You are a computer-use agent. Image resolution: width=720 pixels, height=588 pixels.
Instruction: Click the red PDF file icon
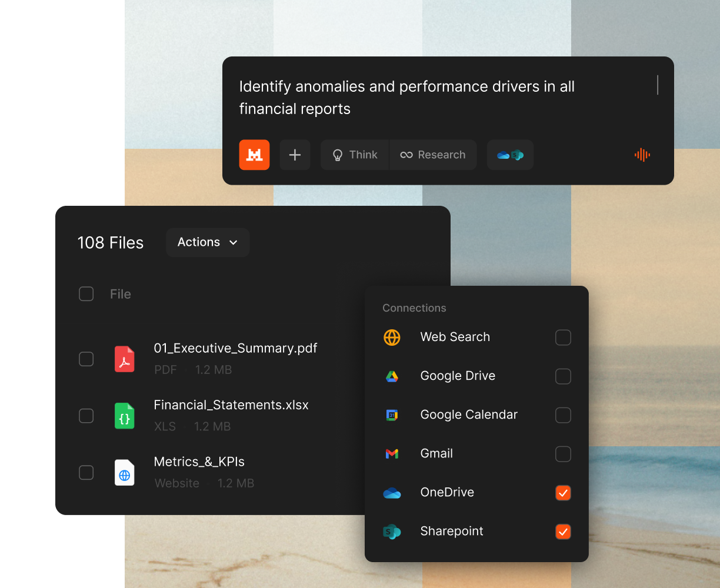(x=124, y=359)
